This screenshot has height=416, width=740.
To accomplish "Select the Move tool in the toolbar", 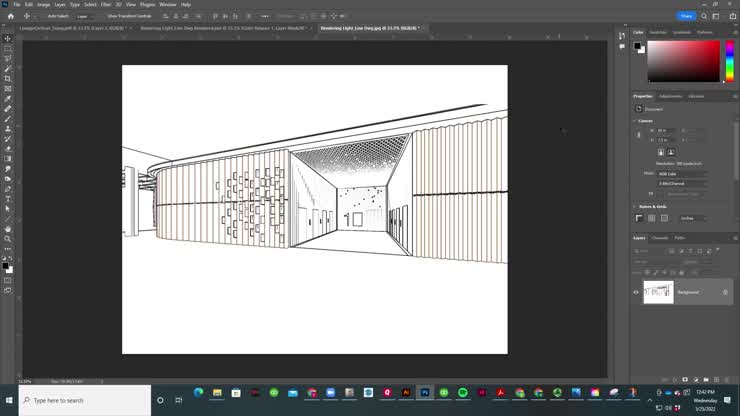I will point(8,38).
